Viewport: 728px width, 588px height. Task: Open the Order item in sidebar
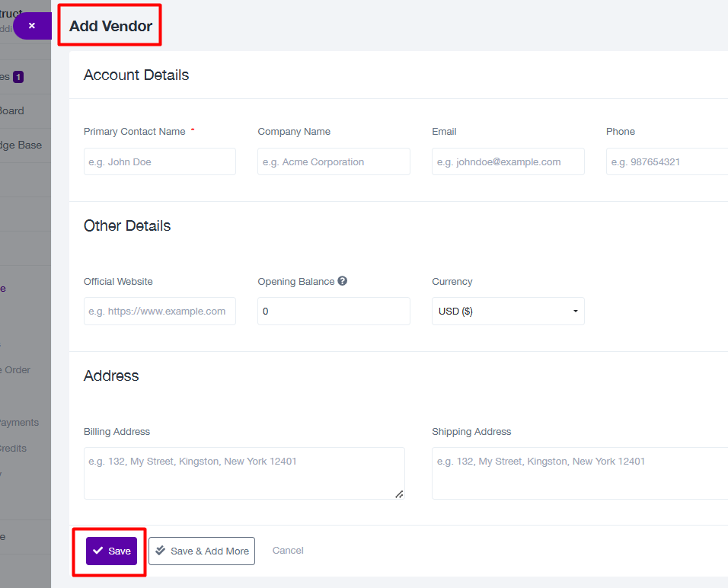click(15, 370)
